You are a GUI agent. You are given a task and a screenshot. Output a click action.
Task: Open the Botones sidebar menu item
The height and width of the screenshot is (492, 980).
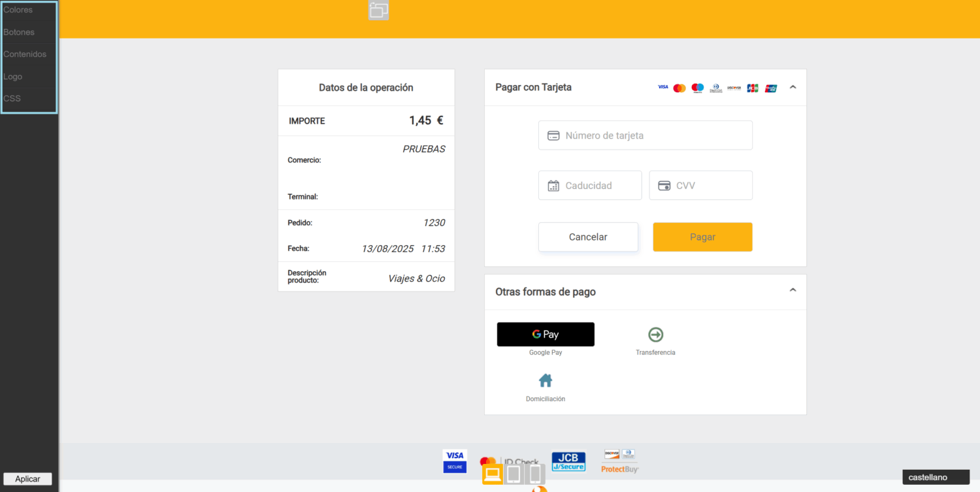coord(19,32)
